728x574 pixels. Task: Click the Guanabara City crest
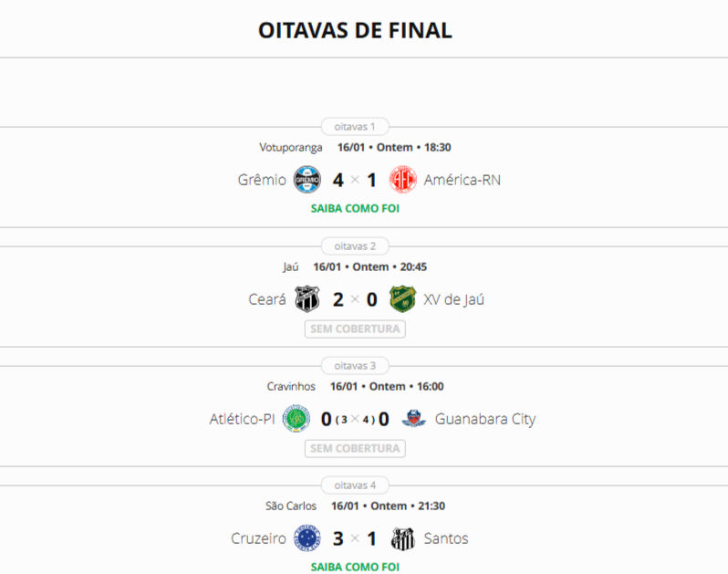pyautogui.click(x=414, y=419)
